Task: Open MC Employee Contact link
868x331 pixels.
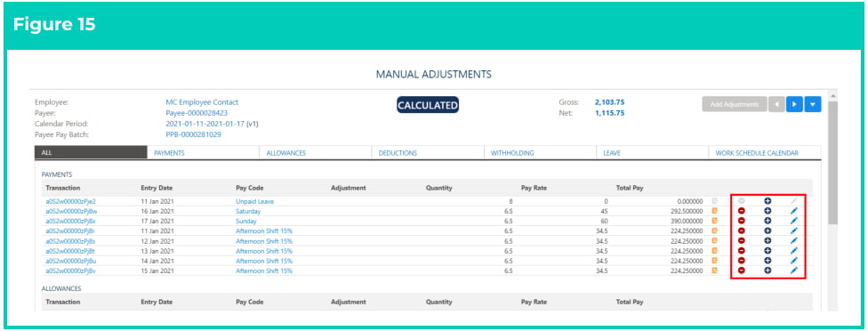Action: point(202,102)
